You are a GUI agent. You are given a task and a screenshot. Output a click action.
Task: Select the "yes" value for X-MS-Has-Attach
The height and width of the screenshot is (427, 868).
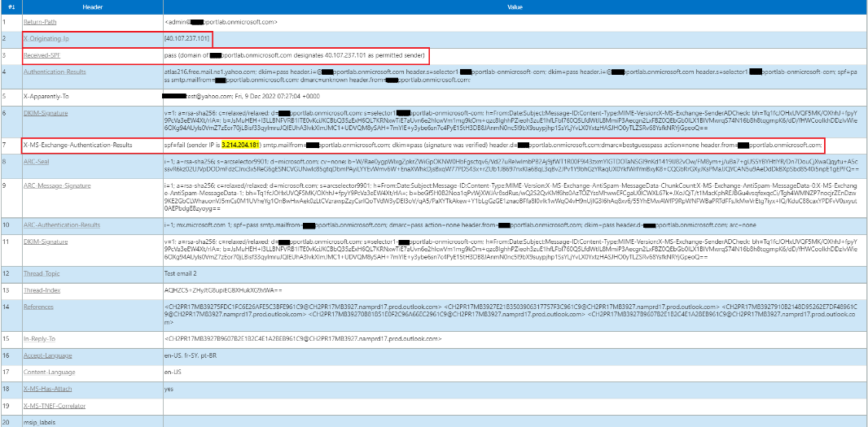(x=169, y=389)
